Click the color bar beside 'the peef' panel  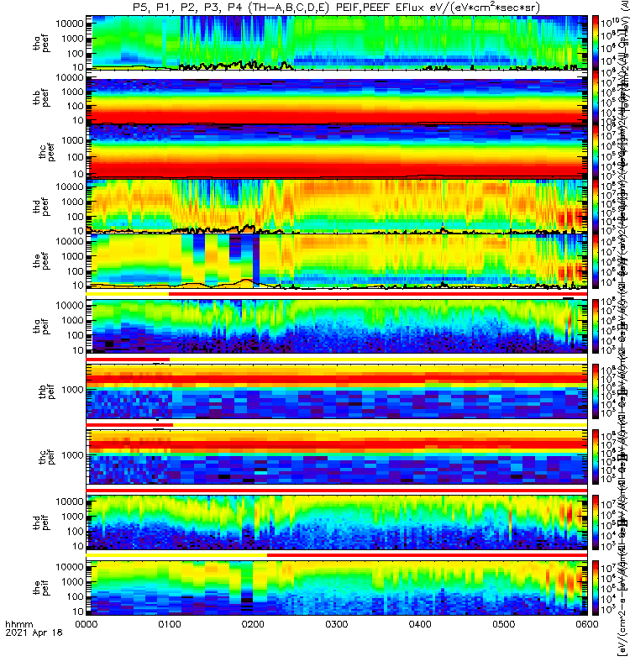point(596,261)
